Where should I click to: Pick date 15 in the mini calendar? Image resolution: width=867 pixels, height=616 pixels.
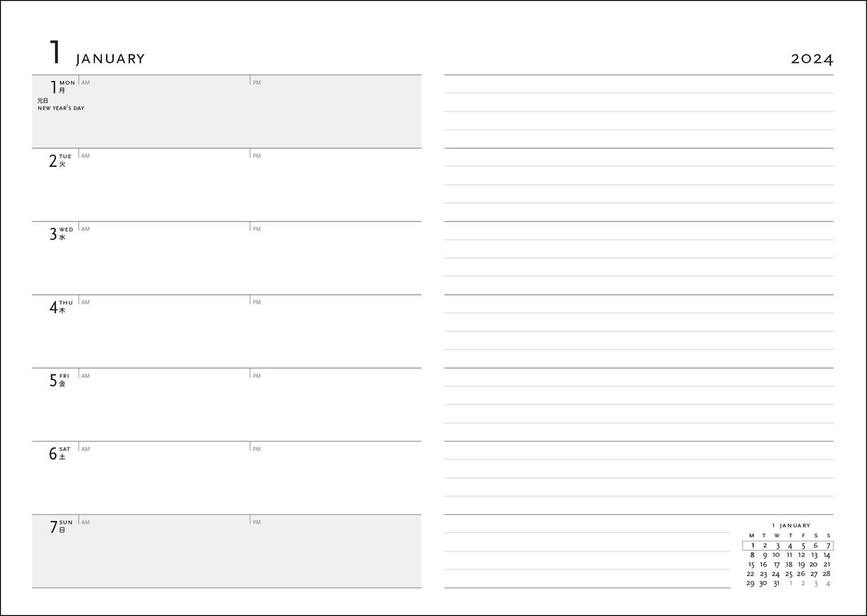point(751,565)
